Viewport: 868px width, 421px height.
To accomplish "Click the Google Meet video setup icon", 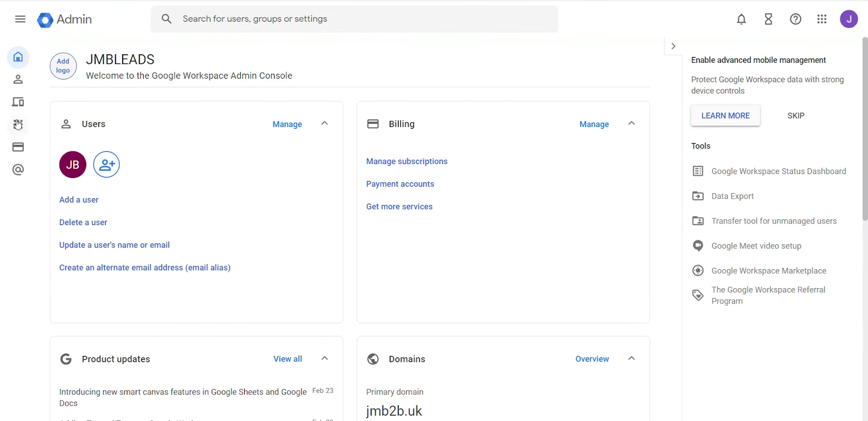I will point(698,246).
